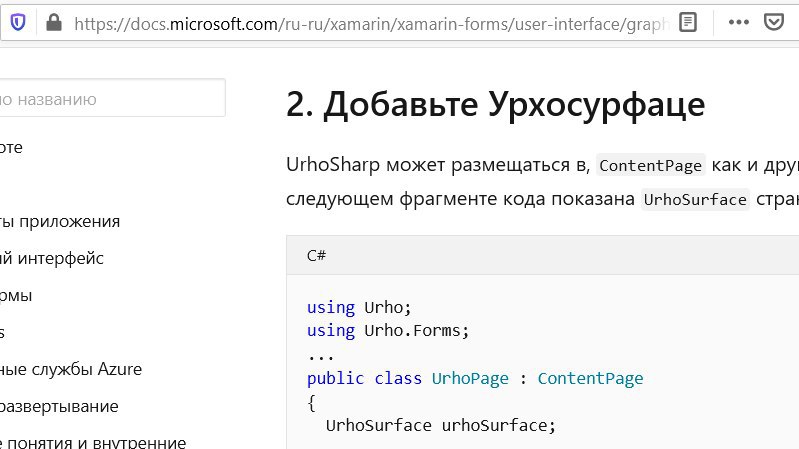This screenshot has width=799, height=449.
Task: Click inline code 'UrhoSurface' in paragraph
Action: tap(695, 199)
